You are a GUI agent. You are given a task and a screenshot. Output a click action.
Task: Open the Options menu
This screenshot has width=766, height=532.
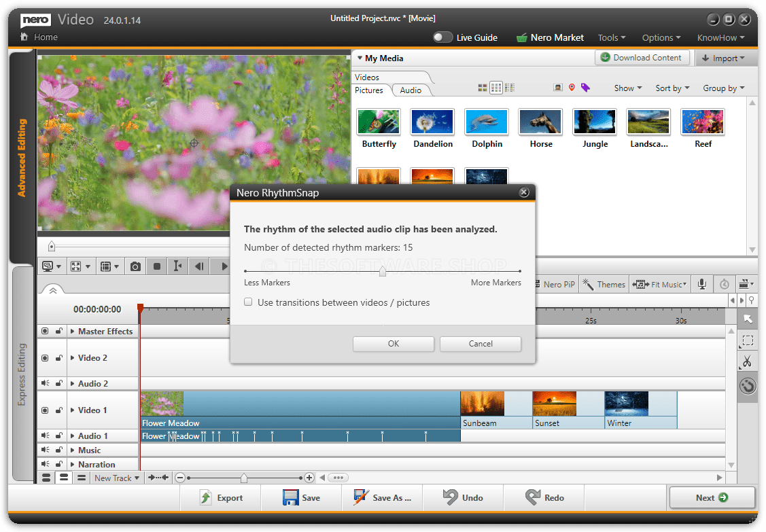[x=661, y=37]
